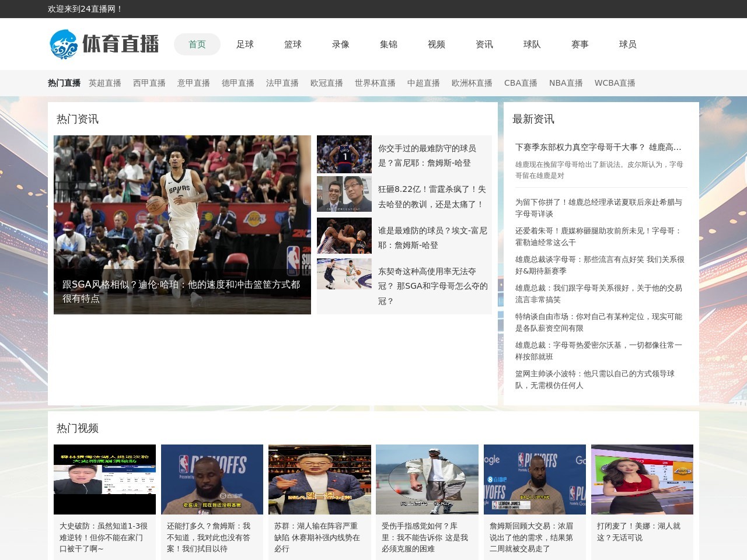Click the 欢迎来到24直播网 welcome text
The width and height of the screenshot is (747, 560).
point(85,9)
